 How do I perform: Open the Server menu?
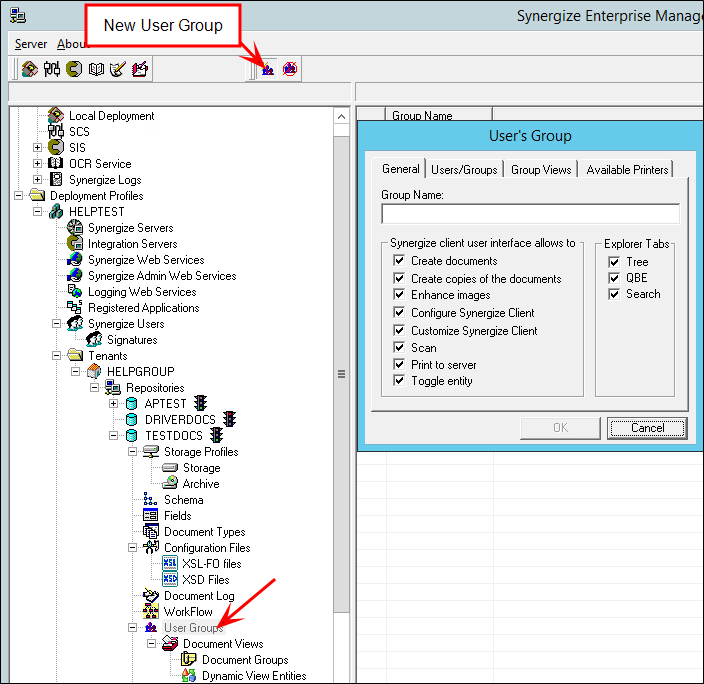31,44
